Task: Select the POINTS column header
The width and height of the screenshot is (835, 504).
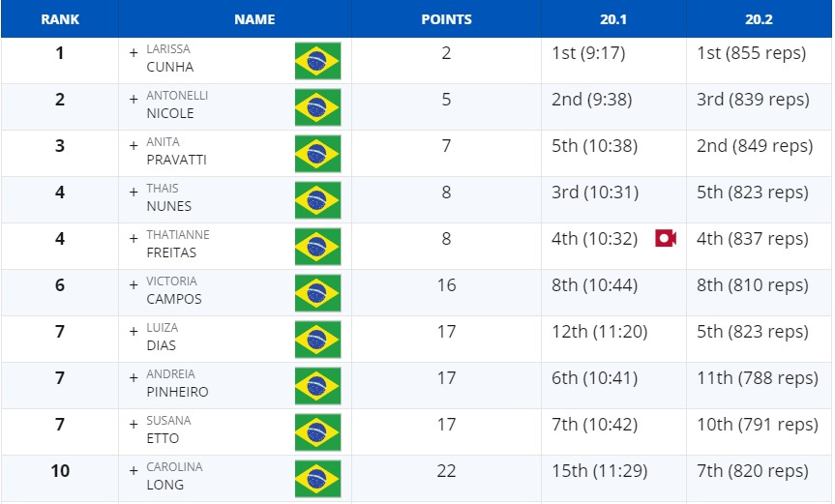Action: click(446, 19)
